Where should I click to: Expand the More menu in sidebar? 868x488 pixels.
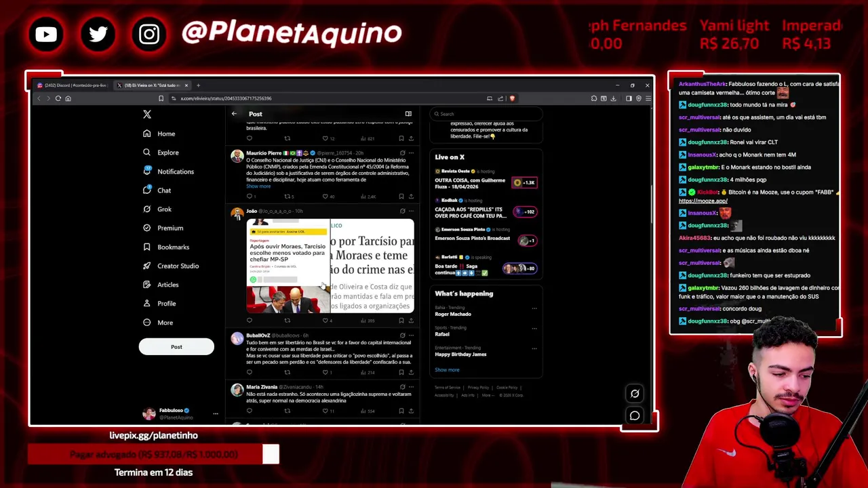(x=158, y=323)
